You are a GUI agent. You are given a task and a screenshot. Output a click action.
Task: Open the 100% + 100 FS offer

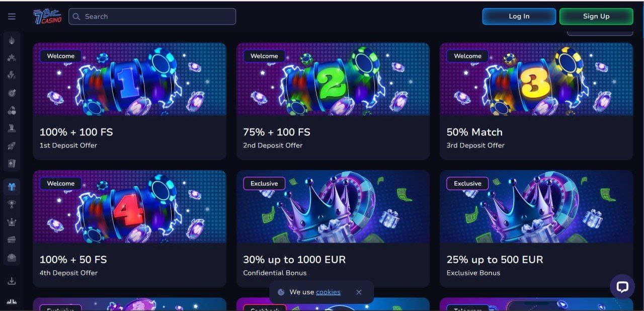pyautogui.click(x=129, y=101)
